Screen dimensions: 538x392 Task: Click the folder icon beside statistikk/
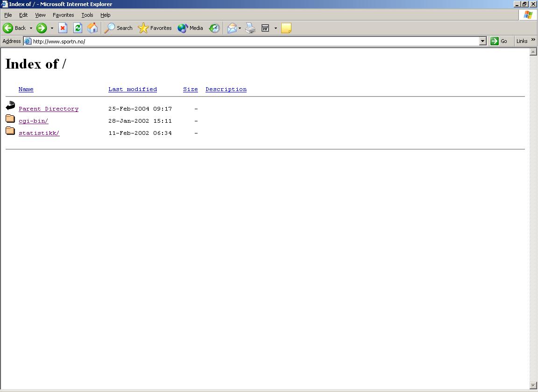pos(10,131)
